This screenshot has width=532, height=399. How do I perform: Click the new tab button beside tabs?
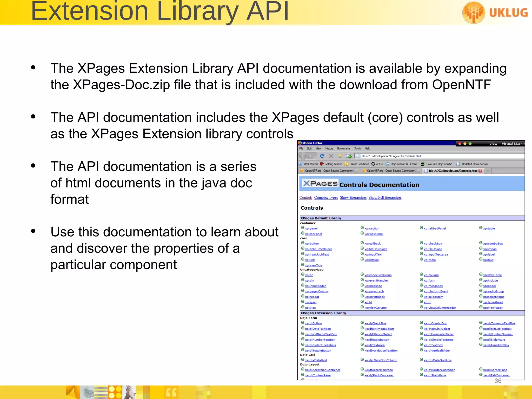tap(488, 171)
